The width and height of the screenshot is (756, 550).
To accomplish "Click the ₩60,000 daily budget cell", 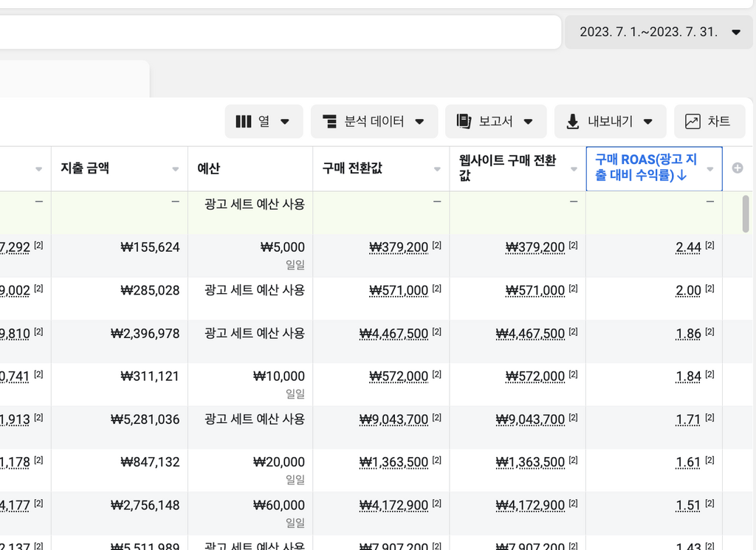I will pyautogui.click(x=278, y=506).
